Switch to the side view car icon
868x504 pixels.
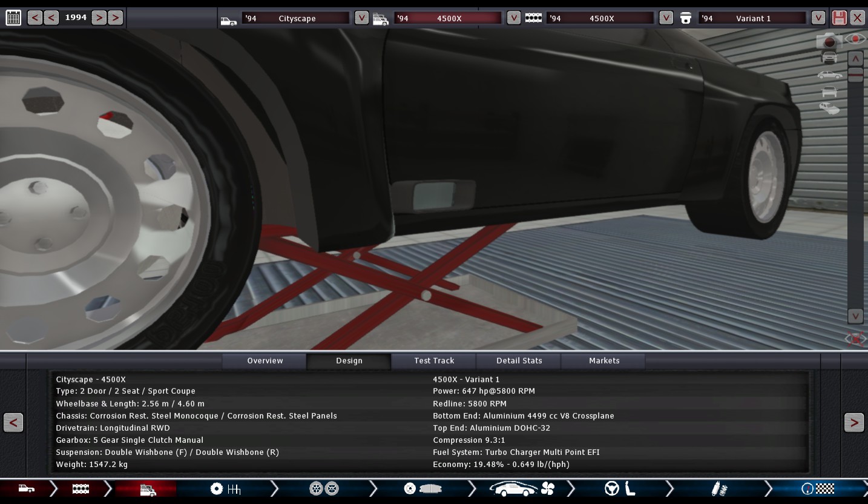[829, 75]
